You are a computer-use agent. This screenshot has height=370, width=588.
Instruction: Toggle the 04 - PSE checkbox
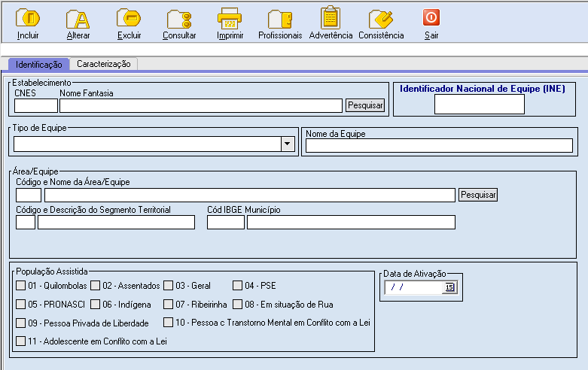(238, 286)
